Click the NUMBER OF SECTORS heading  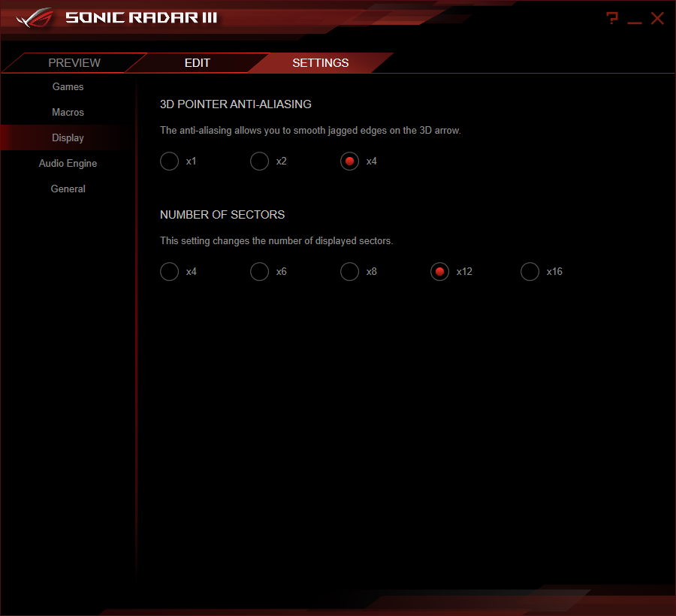point(222,215)
